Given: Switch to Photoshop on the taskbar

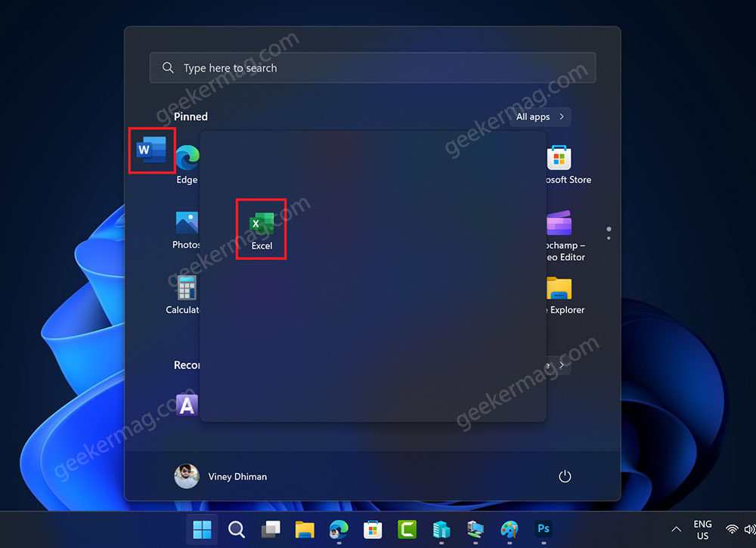Looking at the screenshot, I should click(x=544, y=528).
